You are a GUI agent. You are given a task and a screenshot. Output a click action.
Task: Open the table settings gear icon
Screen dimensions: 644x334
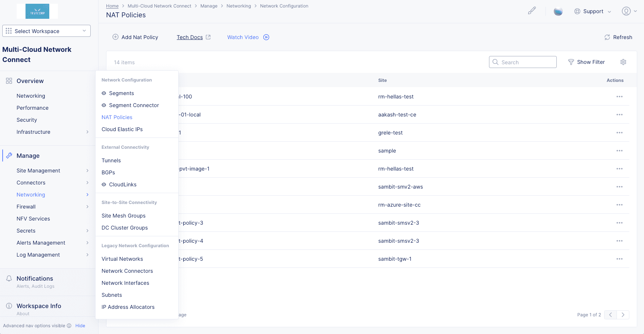click(623, 62)
